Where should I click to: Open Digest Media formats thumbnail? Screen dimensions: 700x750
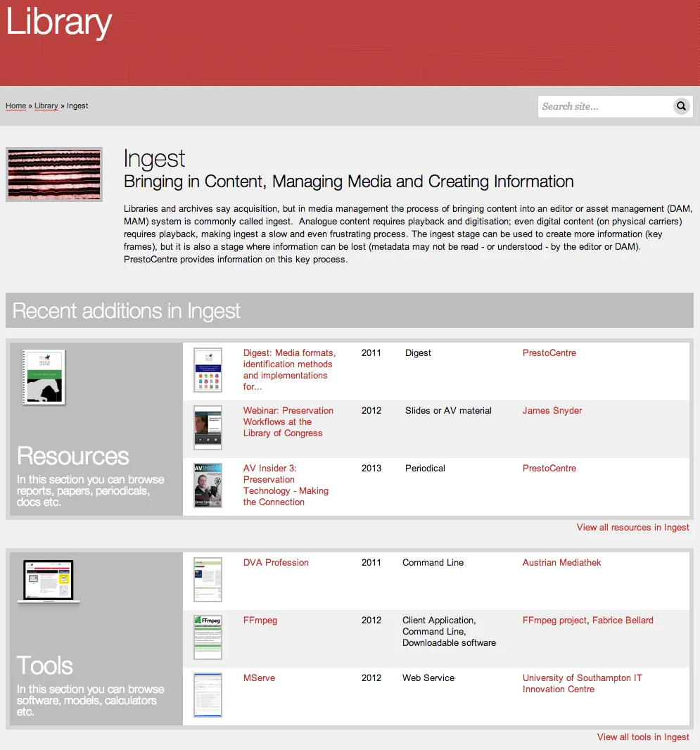(208, 370)
